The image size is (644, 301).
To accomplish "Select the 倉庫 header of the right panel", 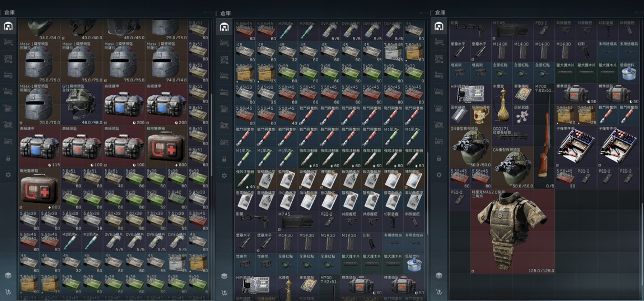I will pyautogui.click(x=441, y=13).
